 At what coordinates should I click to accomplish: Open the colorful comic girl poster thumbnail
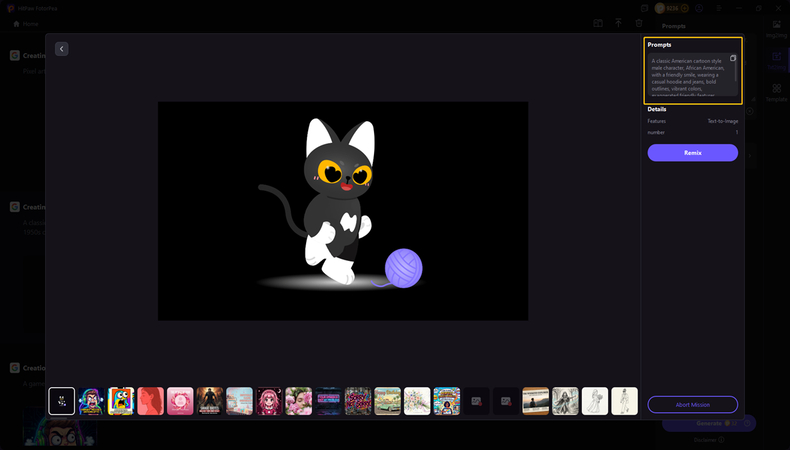(447, 401)
